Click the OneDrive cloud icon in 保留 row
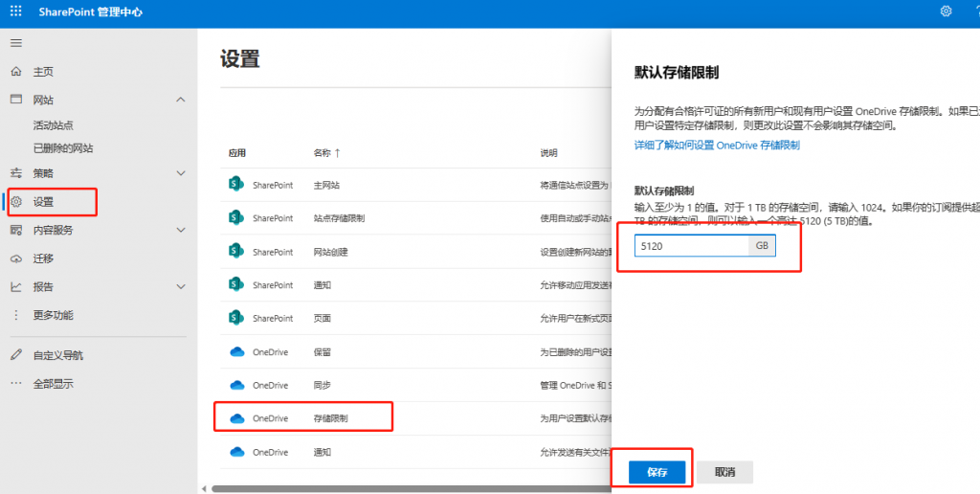Image resolution: width=980 pixels, height=494 pixels. coord(237,352)
